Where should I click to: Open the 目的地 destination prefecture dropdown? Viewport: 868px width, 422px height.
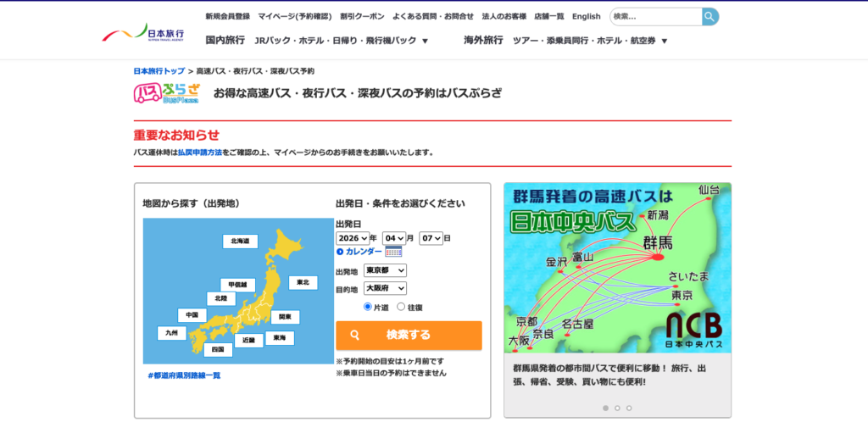[385, 289]
